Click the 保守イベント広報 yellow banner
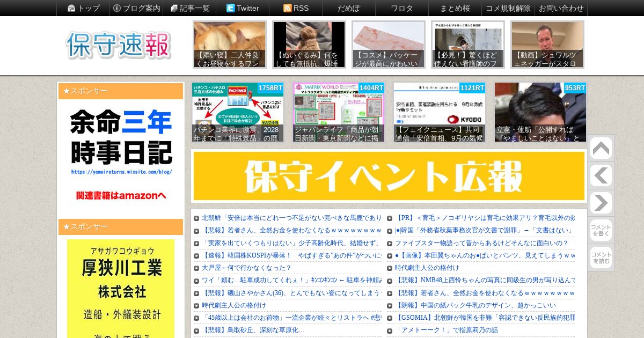This screenshot has width=644, height=338. tap(389, 176)
